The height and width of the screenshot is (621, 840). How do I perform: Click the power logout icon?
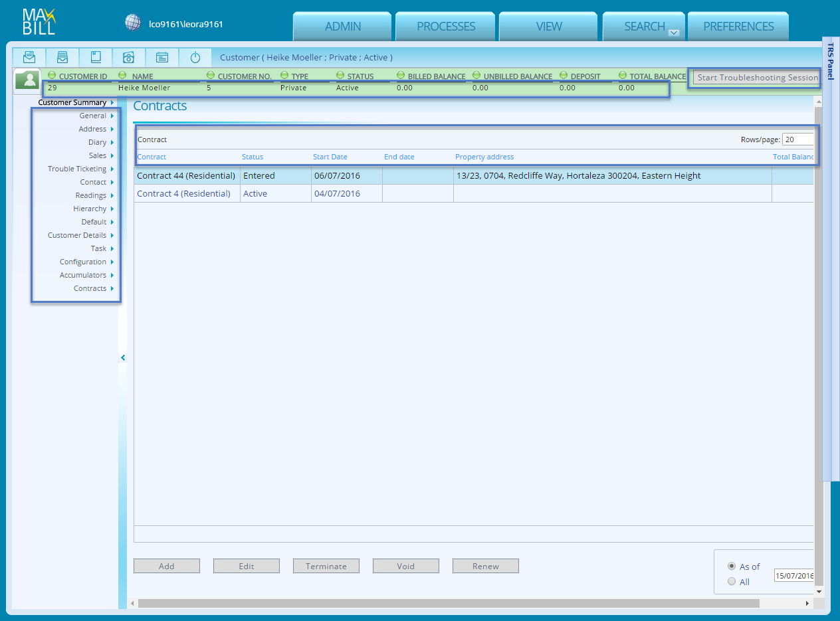coord(195,57)
